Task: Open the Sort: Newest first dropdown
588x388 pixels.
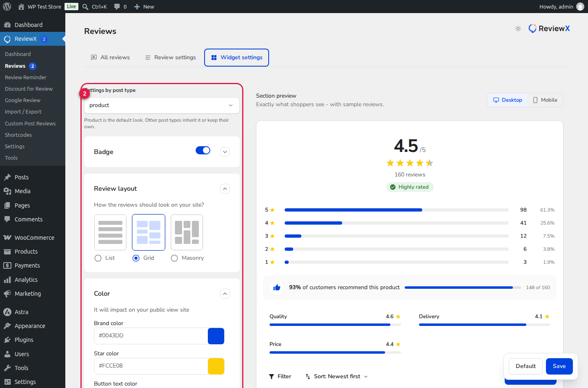Action: [336, 377]
